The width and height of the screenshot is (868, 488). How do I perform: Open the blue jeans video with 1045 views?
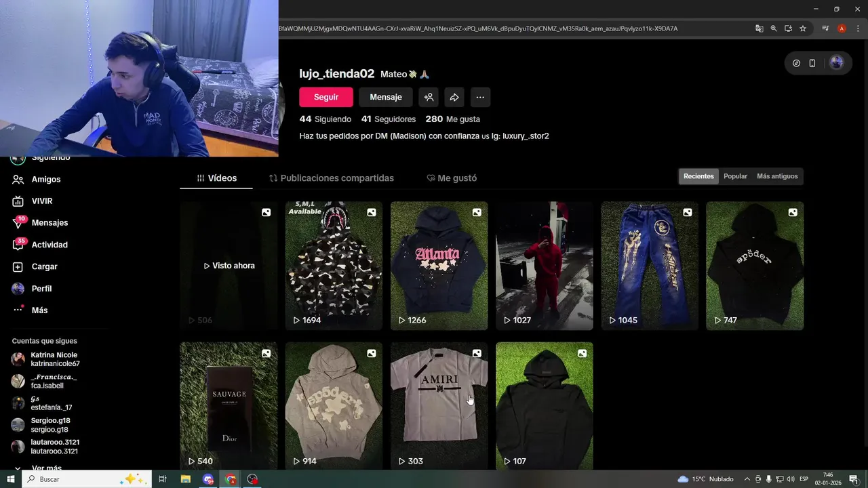point(650,266)
